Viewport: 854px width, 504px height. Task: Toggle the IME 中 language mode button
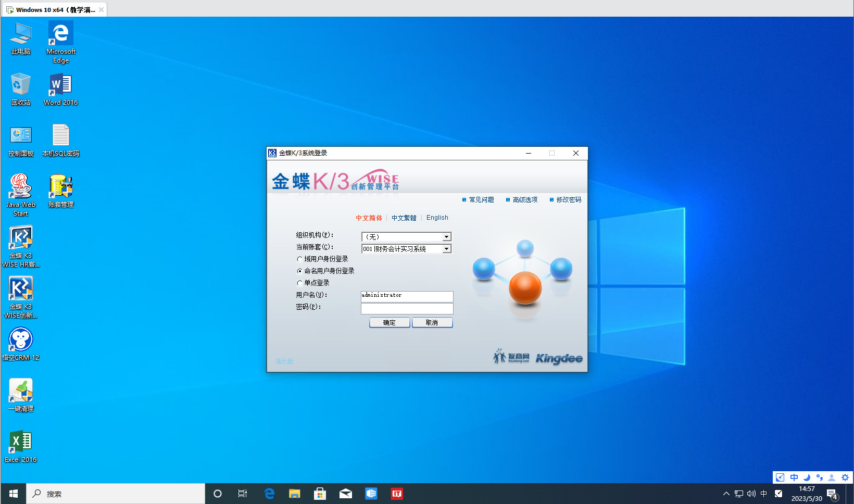(794, 477)
